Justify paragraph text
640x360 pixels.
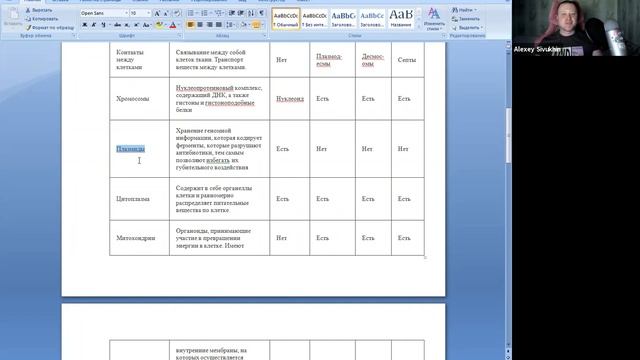coord(219,25)
